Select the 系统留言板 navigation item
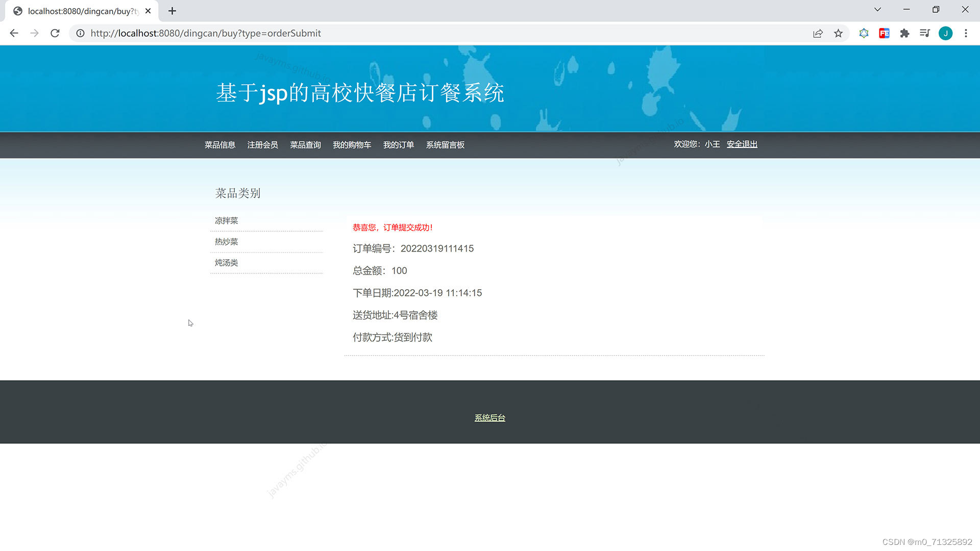 445,145
